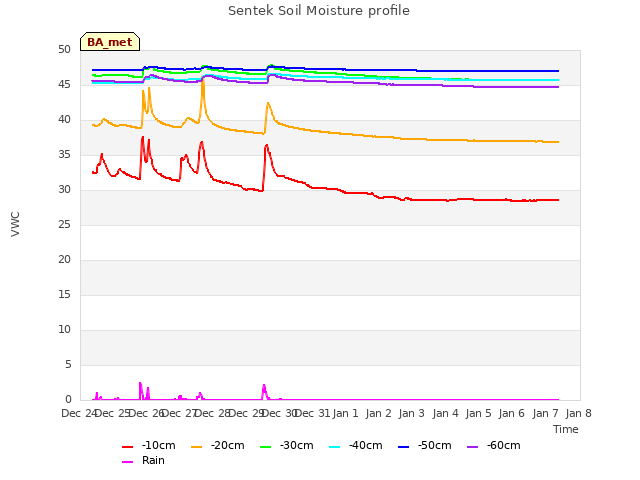Click the 50 y-axis tick label
This screenshot has height=480, width=640.
pos(64,50)
